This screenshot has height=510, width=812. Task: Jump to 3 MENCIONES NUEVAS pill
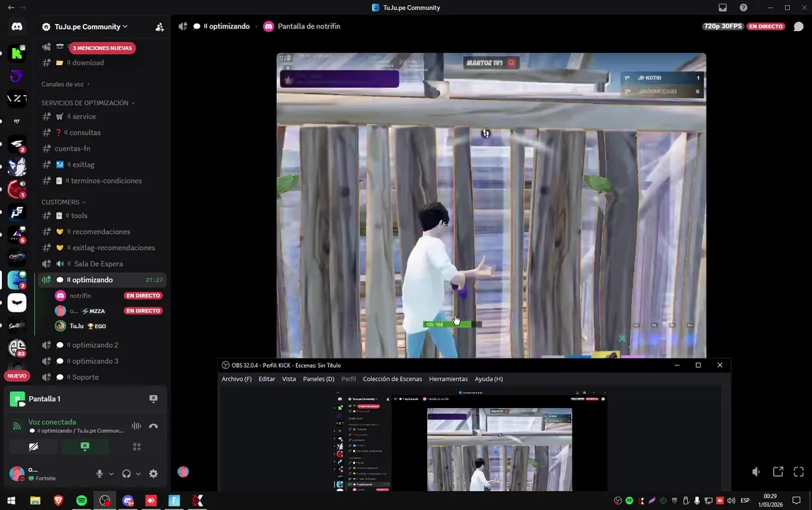click(x=103, y=47)
